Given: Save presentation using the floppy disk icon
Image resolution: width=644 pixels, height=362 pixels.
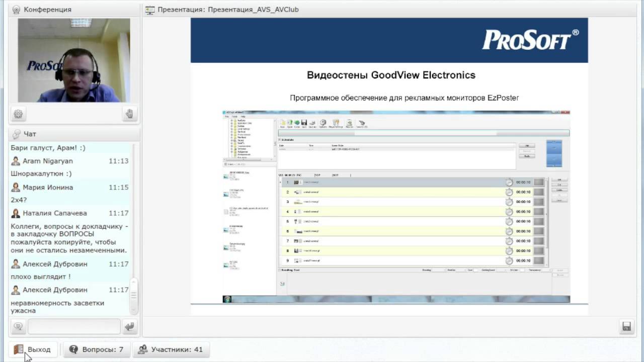Looking at the screenshot, I should coord(626,327).
